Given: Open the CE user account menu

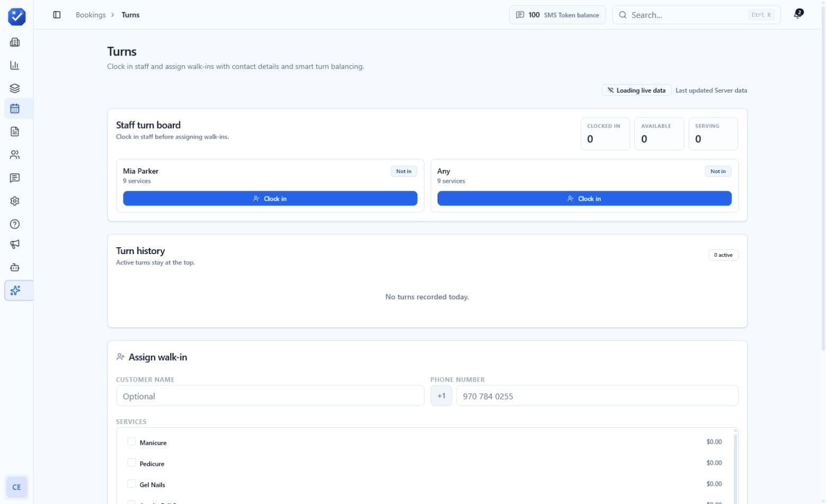Looking at the screenshot, I should [16, 487].
